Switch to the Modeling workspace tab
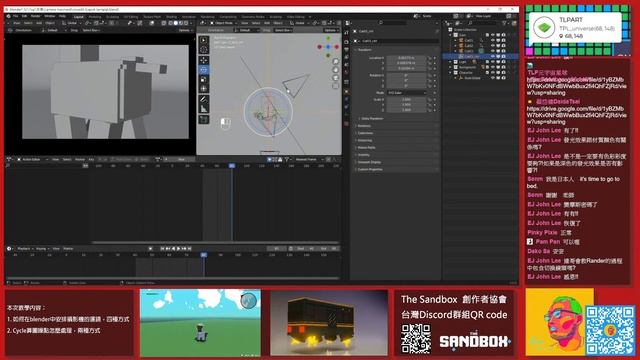Viewport: 640px width, 360px height. (95, 17)
